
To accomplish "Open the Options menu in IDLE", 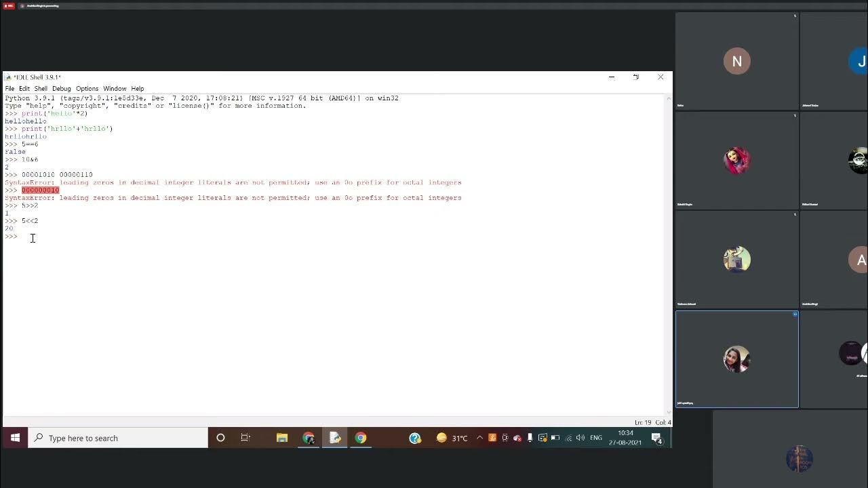I will [x=87, y=88].
